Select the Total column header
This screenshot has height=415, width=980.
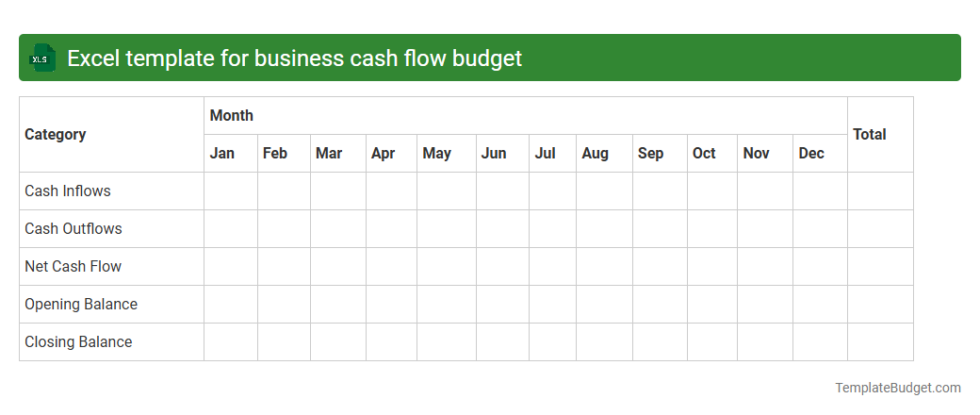coord(881,135)
